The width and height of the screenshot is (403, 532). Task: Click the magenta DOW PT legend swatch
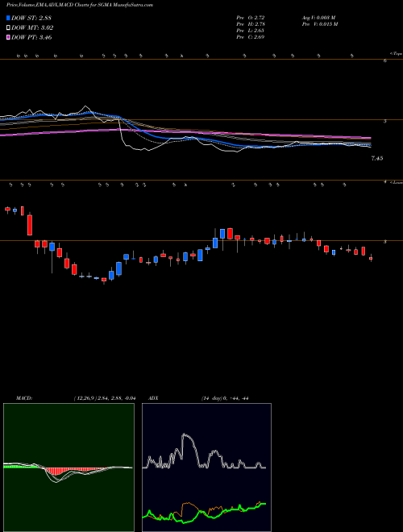8,37
